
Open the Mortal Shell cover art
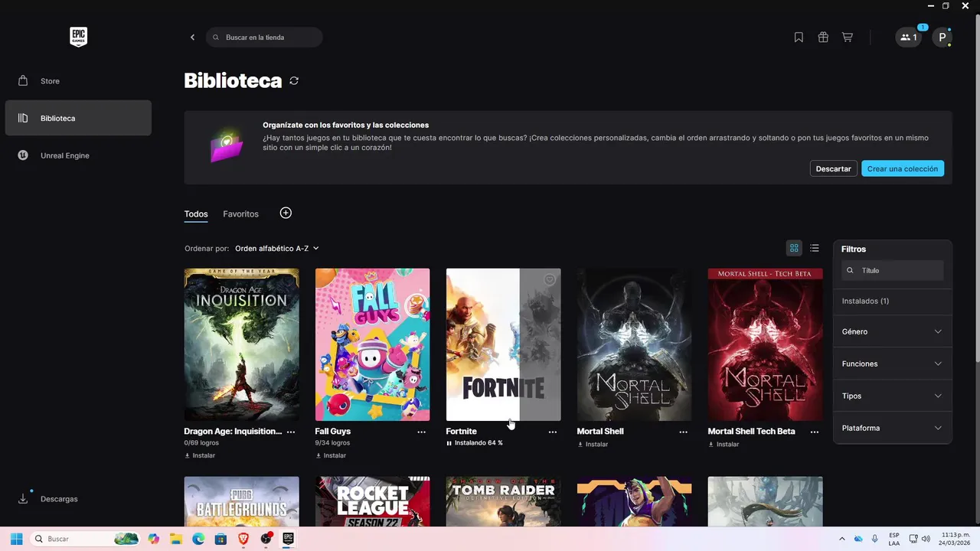point(634,344)
